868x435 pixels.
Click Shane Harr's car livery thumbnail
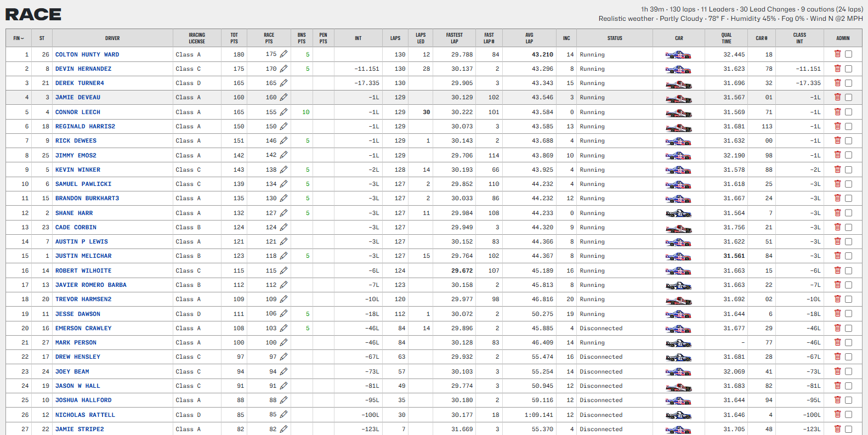coord(678,213)
